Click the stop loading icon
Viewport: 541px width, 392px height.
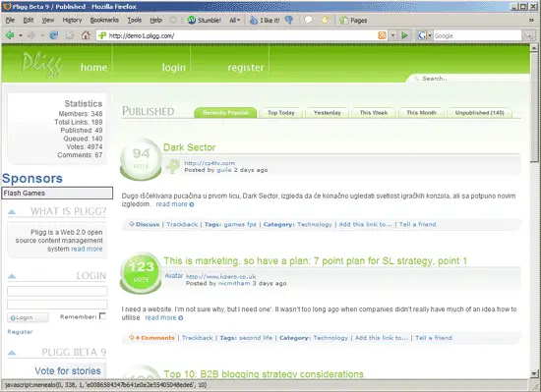pos(70,35)
